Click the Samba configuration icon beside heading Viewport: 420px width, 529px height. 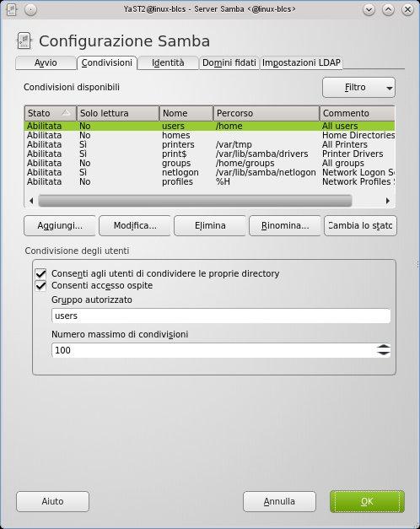coord(24,40)
